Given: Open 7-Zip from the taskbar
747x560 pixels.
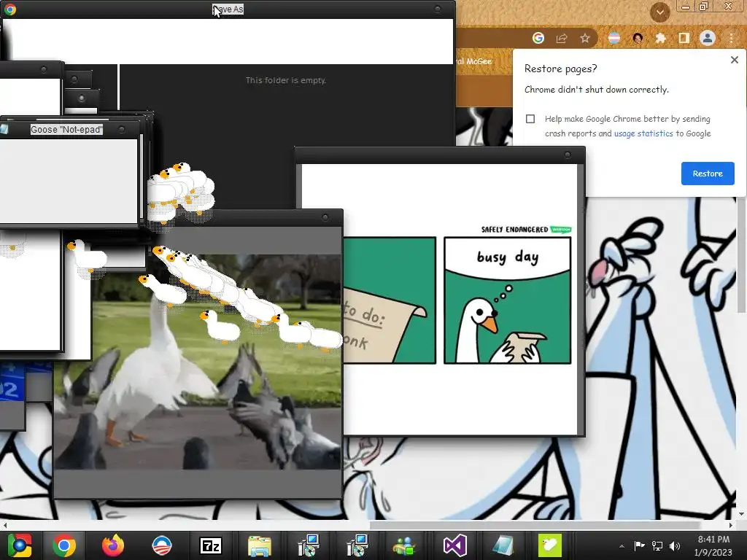Looking at the screenshot, I should click(x=211, y=545).
